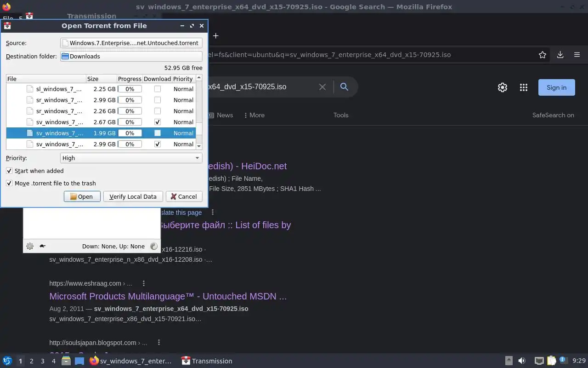588x368 pixels.
Task: Click the clipboard manager tray icon
Action: pyautogui.click(x=551, y=361)
